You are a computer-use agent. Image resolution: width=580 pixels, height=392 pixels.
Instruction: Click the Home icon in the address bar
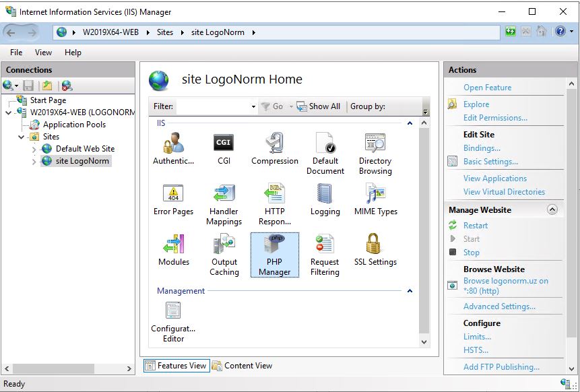[541, 32]
